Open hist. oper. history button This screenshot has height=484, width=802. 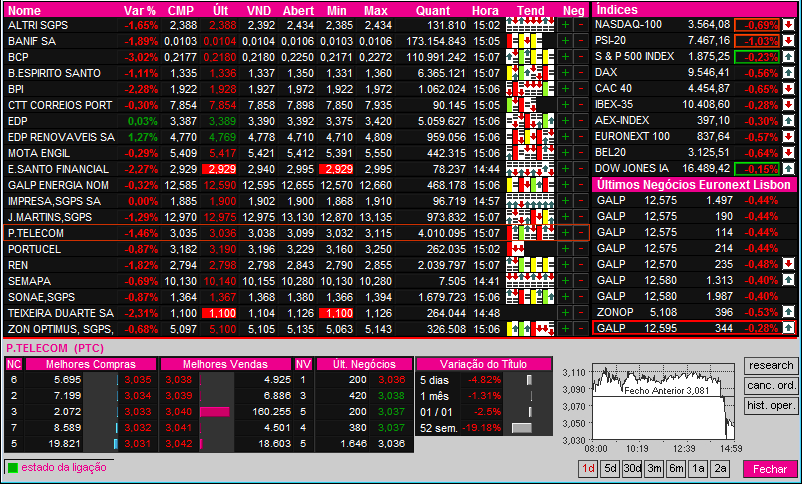[x=771, y=406]
